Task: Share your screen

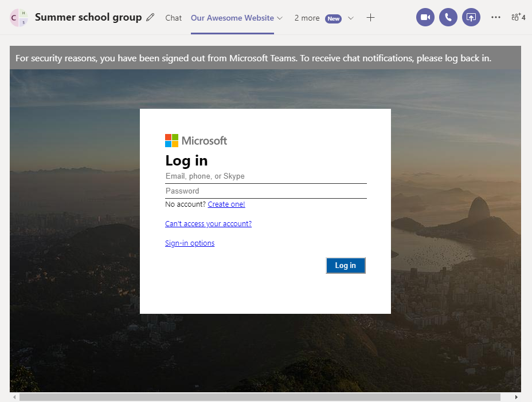Action: (x=471, y=17)
